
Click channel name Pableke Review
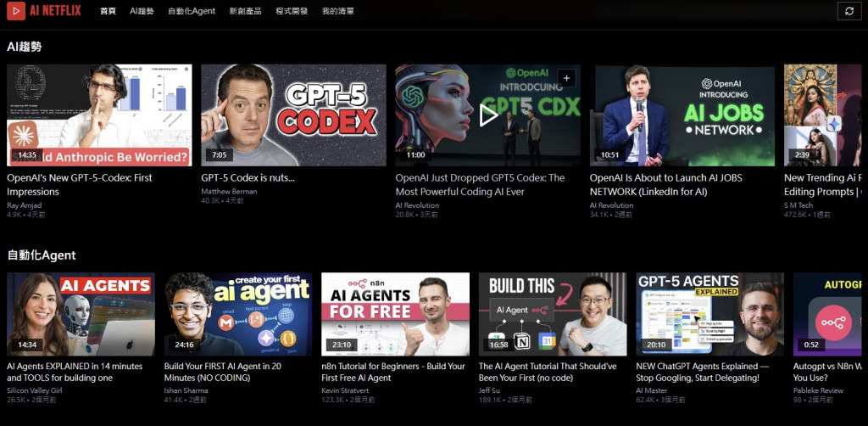coord(818,390)
